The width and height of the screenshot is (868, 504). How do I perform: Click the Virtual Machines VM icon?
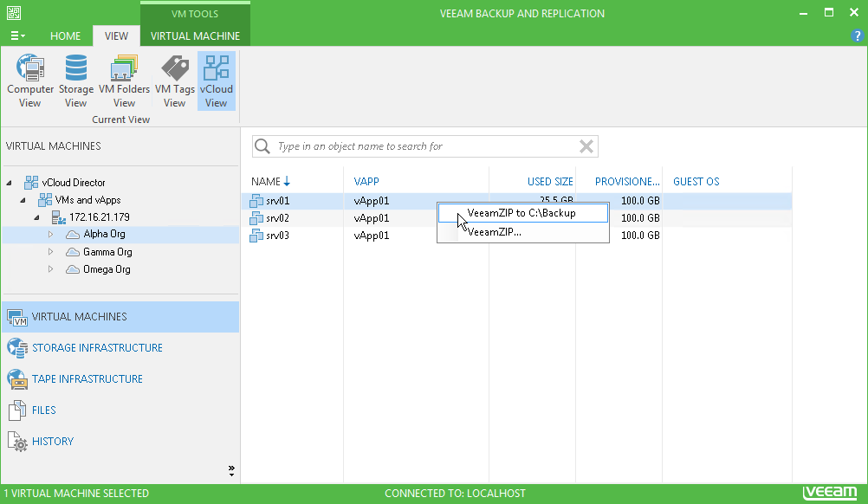click(x=17, y=318)
